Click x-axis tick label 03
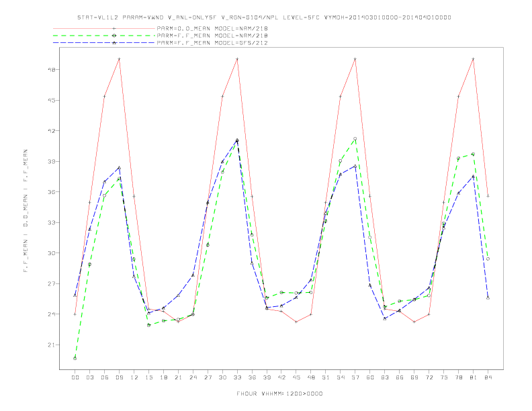Viewport: 532px width, 411px height. point(89,377)
